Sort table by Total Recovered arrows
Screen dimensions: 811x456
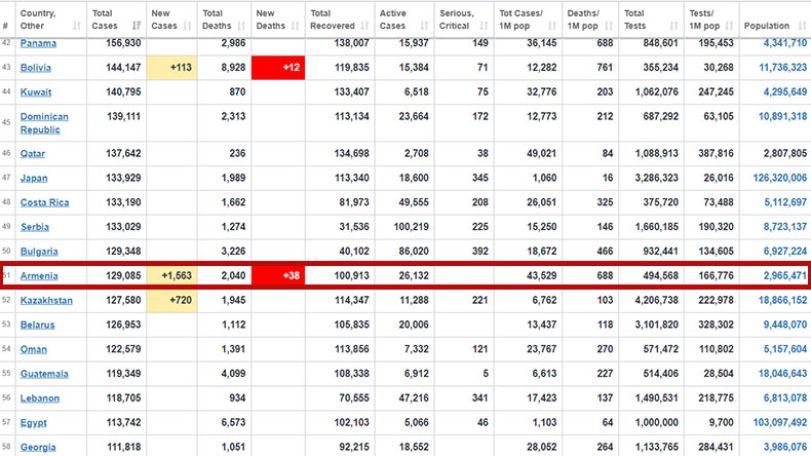[x=365, y=26]
